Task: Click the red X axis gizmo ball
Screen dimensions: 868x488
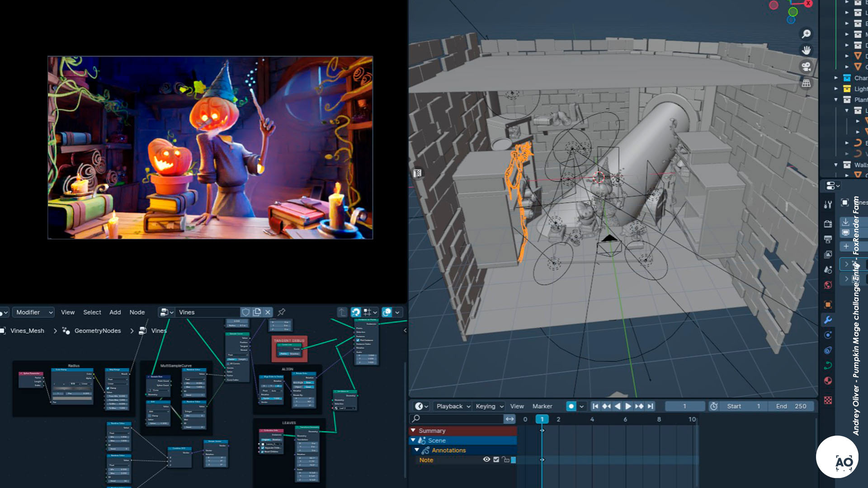Action: 808,4
